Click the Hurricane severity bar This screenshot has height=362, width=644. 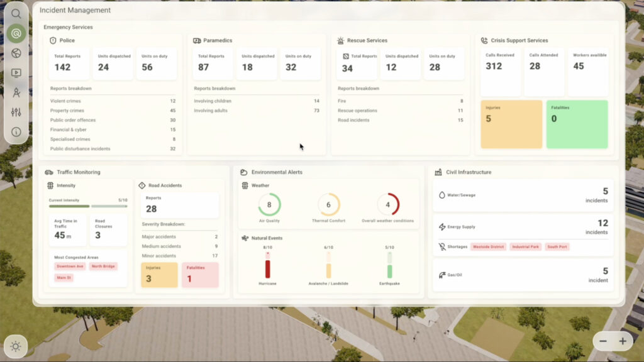[x=267, y=265]
